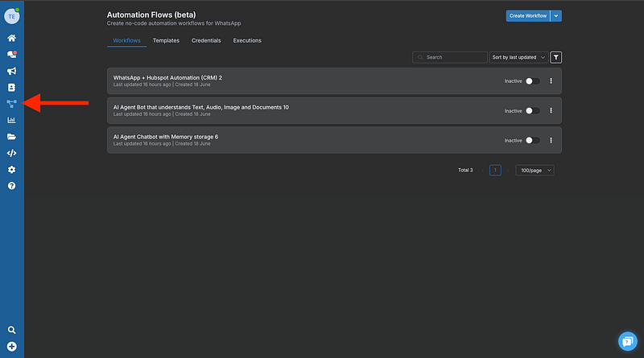
Task: Open the support chat bubble widget
Action: click(x=627, y=341)
